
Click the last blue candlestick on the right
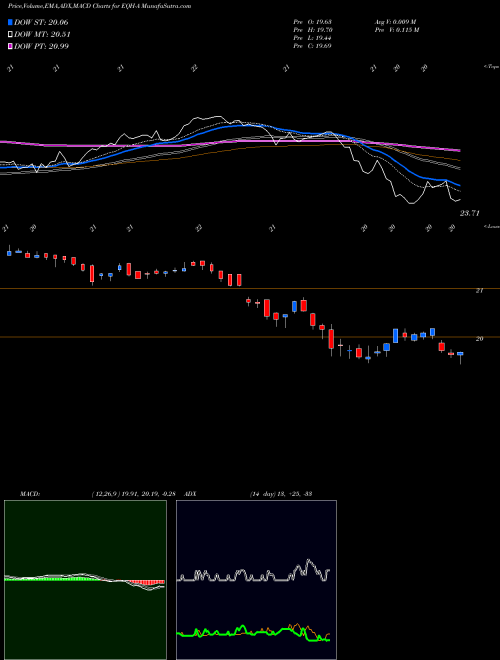[x=460, y=354]
